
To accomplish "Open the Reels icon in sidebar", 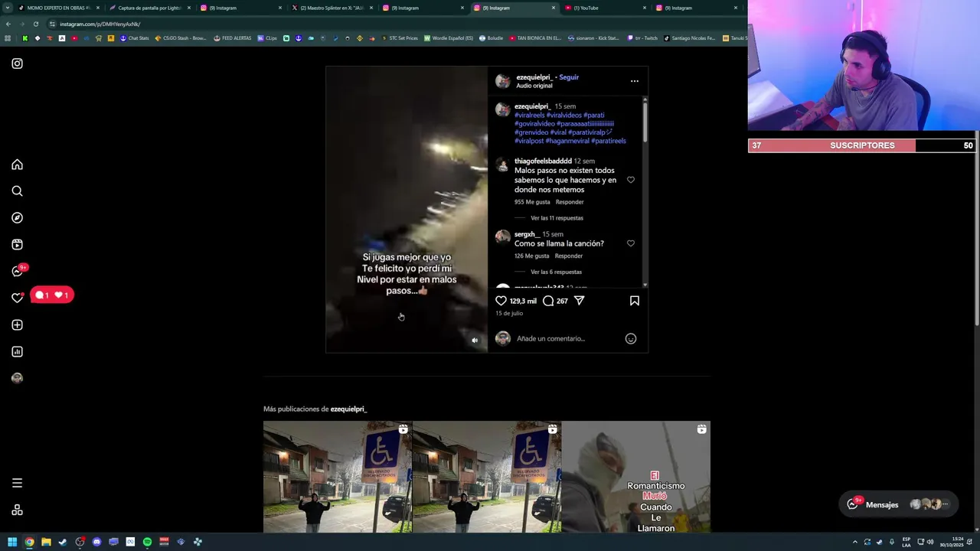I will pyautogui.click(x=17, y=245).
